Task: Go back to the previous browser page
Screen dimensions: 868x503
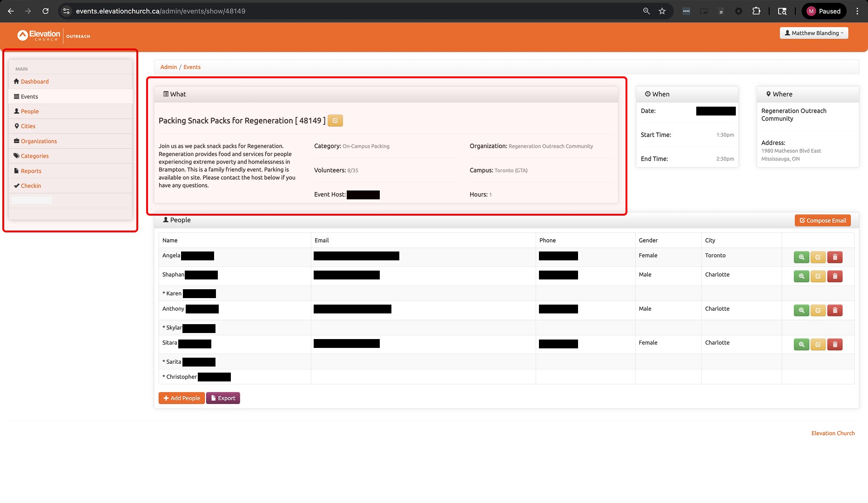Action: point(11,11)
